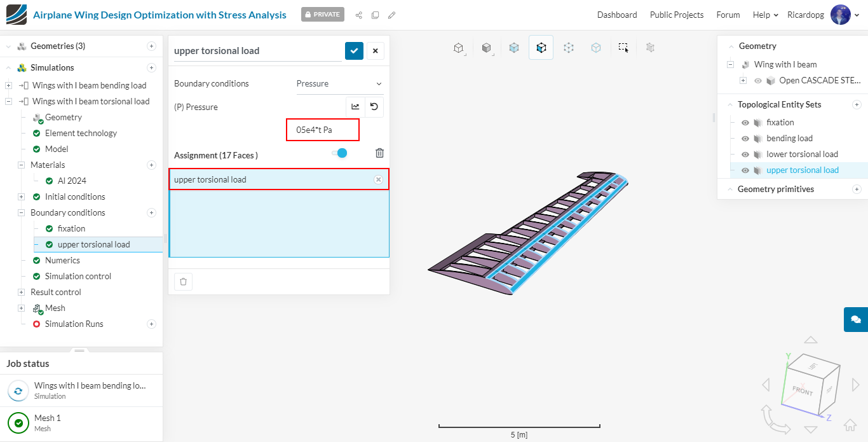Toggle visibility of bending load set

pos(745,139)
